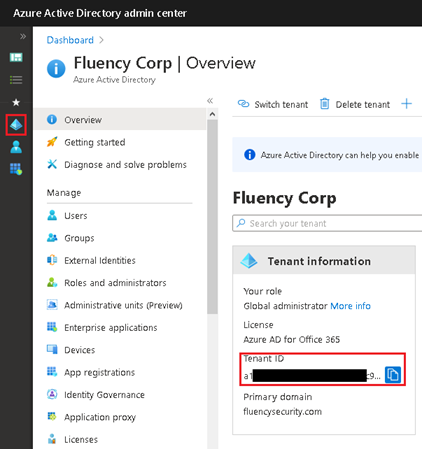This screenshot has height=449, width=422.
Task: Click the menu scrollbar up arrow
Action: pyautogui.click(x=212, y=114)
